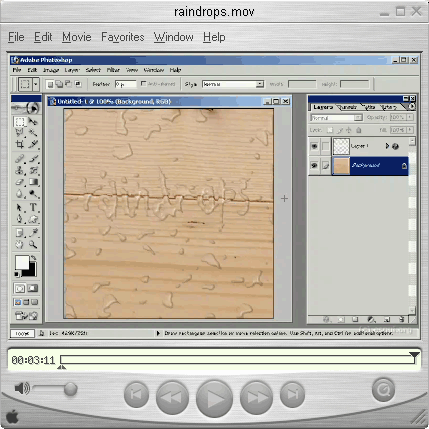Adjust the volume slider knob
The height and width of the screenshot is (429, 429).
70,389
